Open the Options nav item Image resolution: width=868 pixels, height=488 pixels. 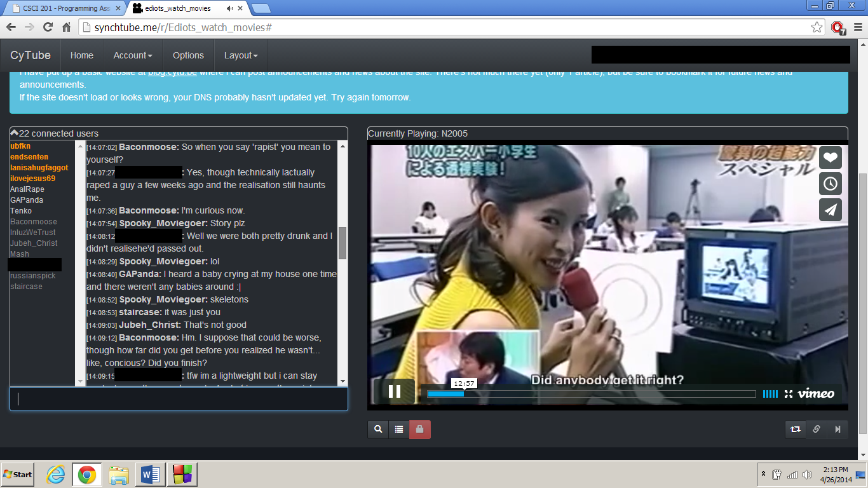[188, 55]
